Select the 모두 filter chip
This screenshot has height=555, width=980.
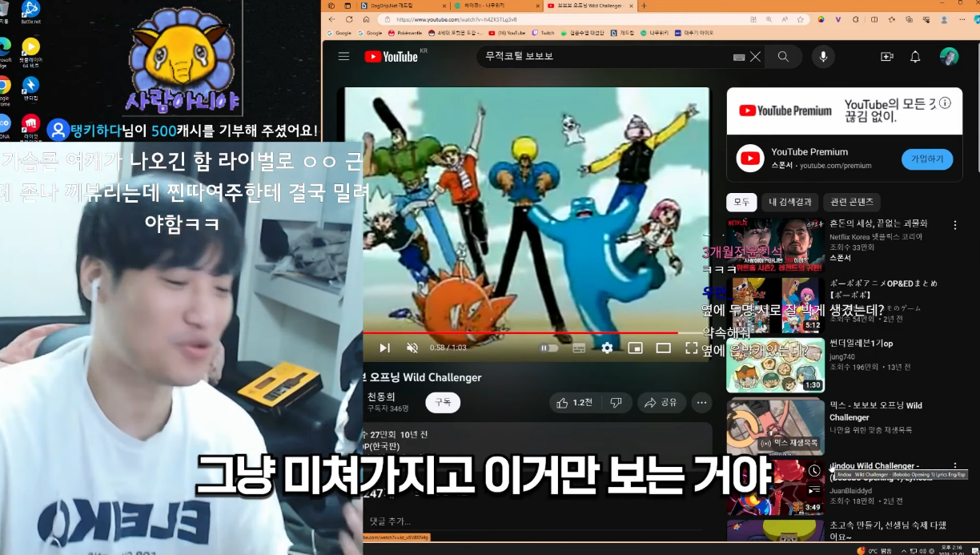tap(741, 202)
